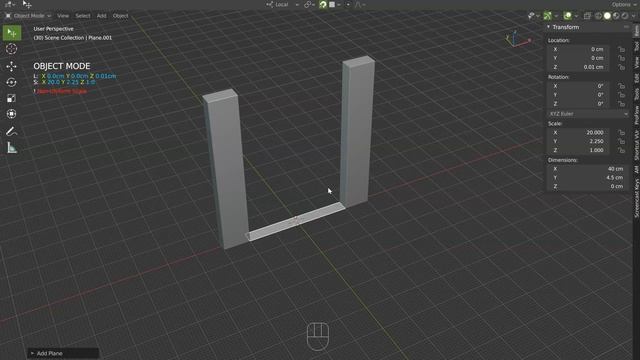Toggle X-ray view icon
The image size is (640, 360).
(x=587, y=16)
